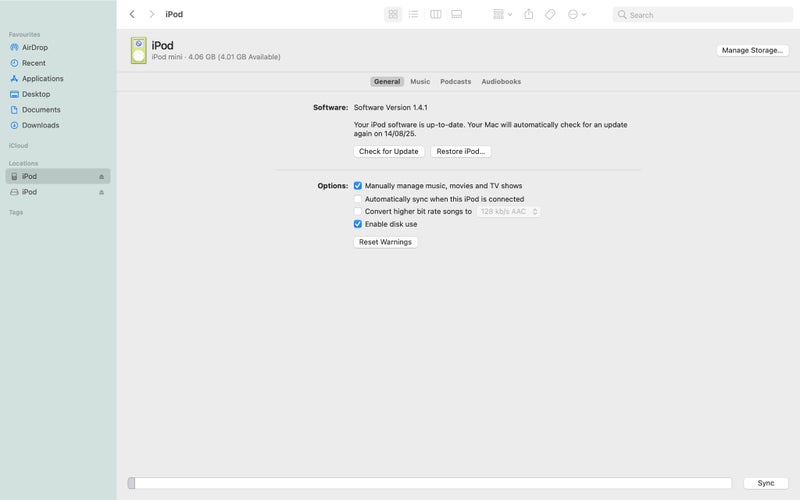Screen dimensions: 800x500
Task: Click the Favourites section header
Action: point(24,35)
